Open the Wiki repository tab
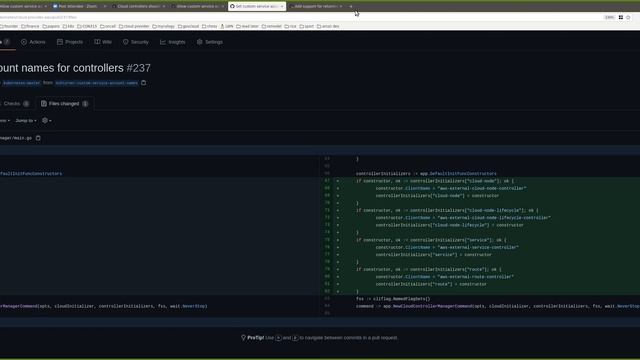 pyautogui.click(x=103, y=42)
